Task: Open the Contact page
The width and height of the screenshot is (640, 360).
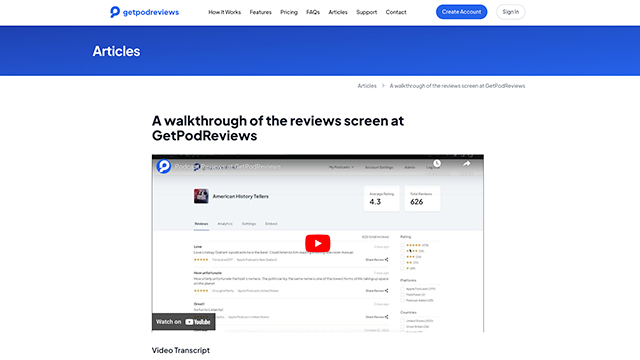Action: tap(396, 12)
